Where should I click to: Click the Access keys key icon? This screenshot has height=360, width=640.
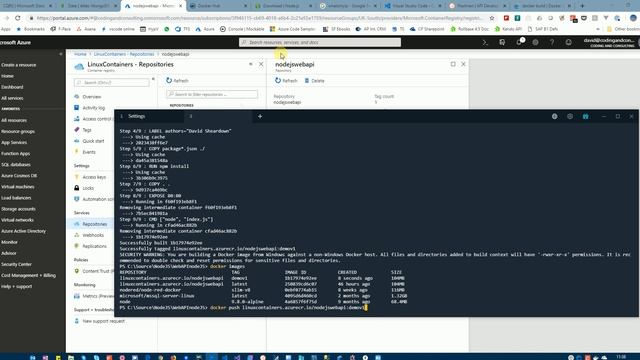click(77, 177)
